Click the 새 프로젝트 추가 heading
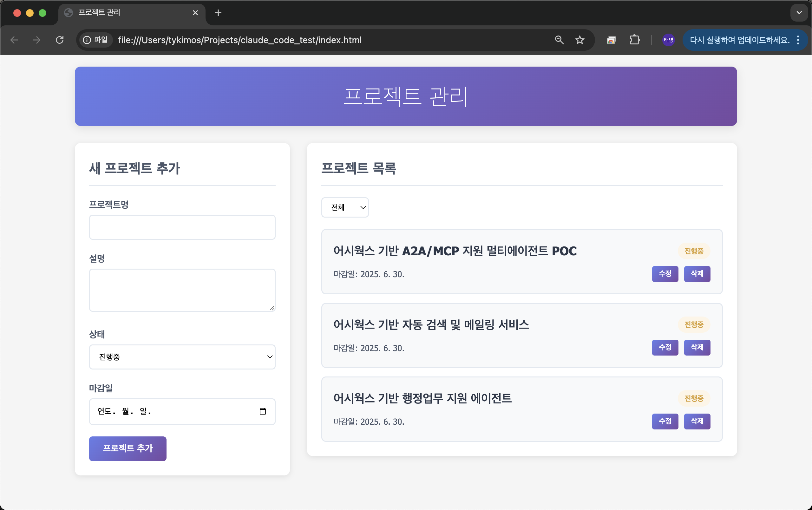Image resolution: width=812 pixels, height=510 pixels. 134,168
